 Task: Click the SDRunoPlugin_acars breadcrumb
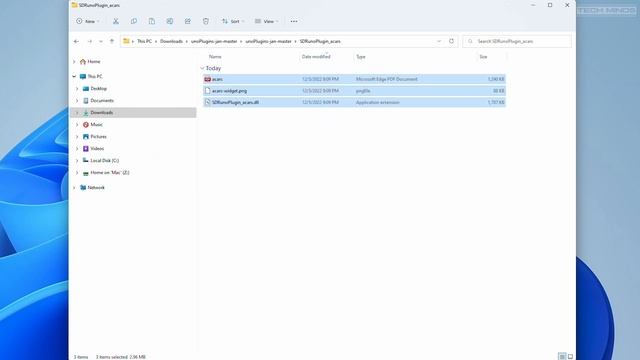[320, 41]
